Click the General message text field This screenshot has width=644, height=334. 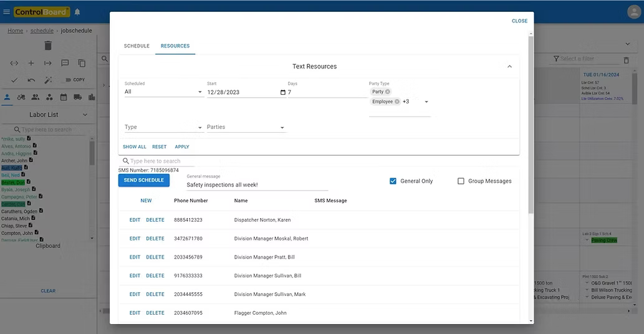click(x=257, y=185)
